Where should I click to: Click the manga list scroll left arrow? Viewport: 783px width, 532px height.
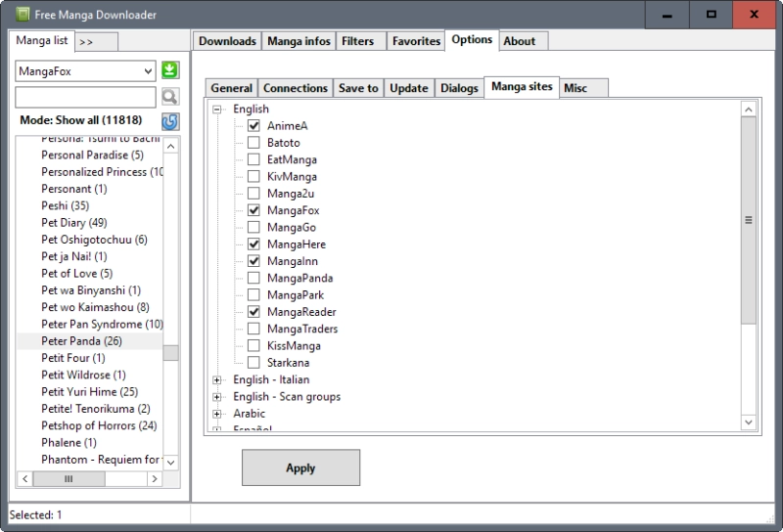coord(25,479)
